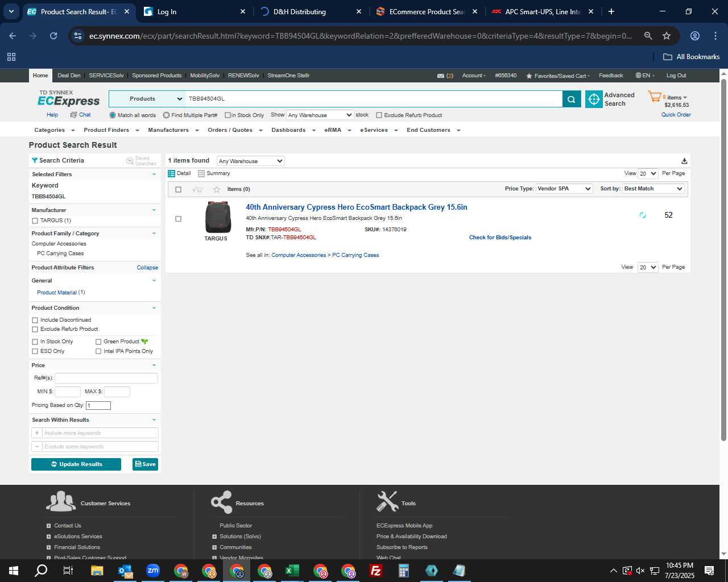This screenshot has width=728, height=582.
Task: Open Excel from the taskbar
Action: [x=292, y=571]
